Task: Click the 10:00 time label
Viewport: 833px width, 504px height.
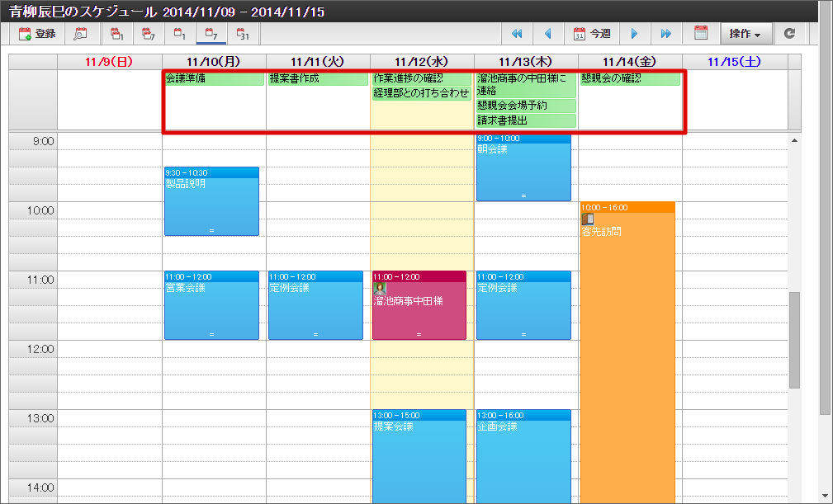Action: pyautogui.click(x=40, y=210)
